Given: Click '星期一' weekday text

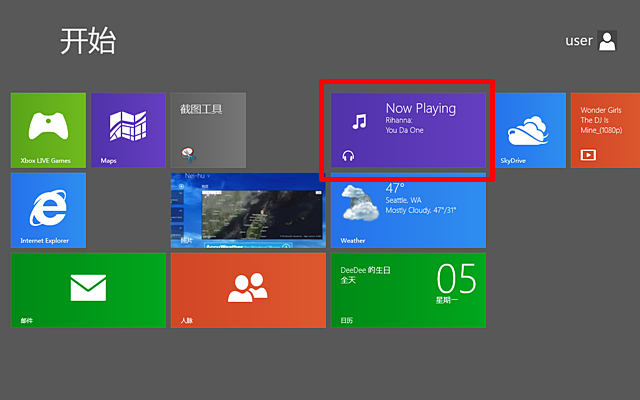Looking at the screenshot, I should tap(447, 300).
